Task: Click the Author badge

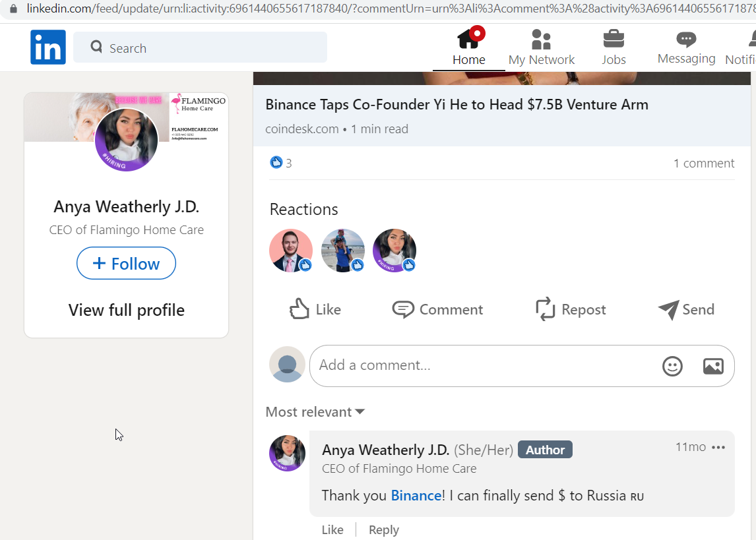Action: [x=545, y=450]
